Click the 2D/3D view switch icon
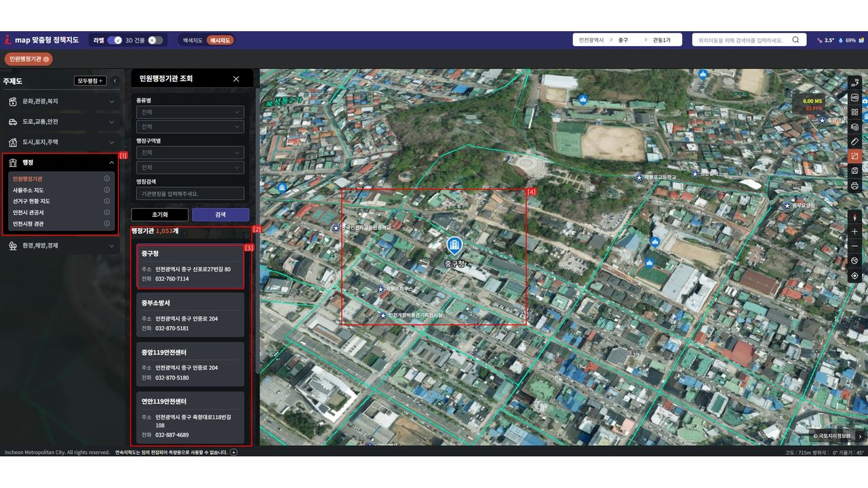The height and width of the screenshot is (488, 868). click(854, 83)
